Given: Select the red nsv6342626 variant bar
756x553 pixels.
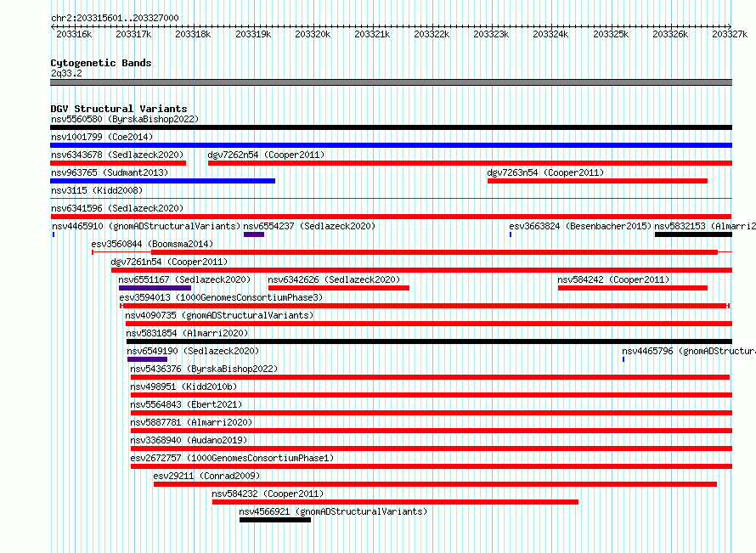Looking at the screenshot, I should (338, 288).
